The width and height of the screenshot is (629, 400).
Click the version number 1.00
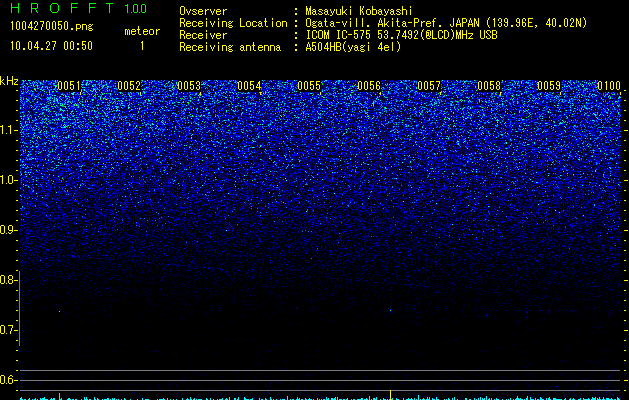click(x=135, y=8)
